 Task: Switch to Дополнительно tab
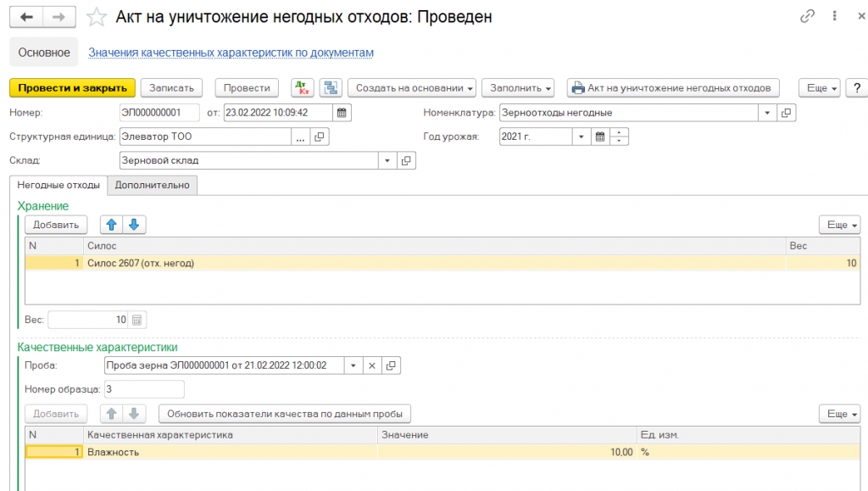click(x=153, y=185)
